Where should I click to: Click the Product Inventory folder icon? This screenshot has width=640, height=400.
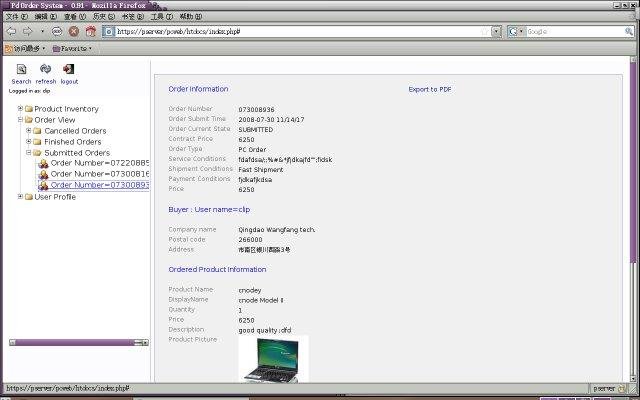[x=29, y=109]
